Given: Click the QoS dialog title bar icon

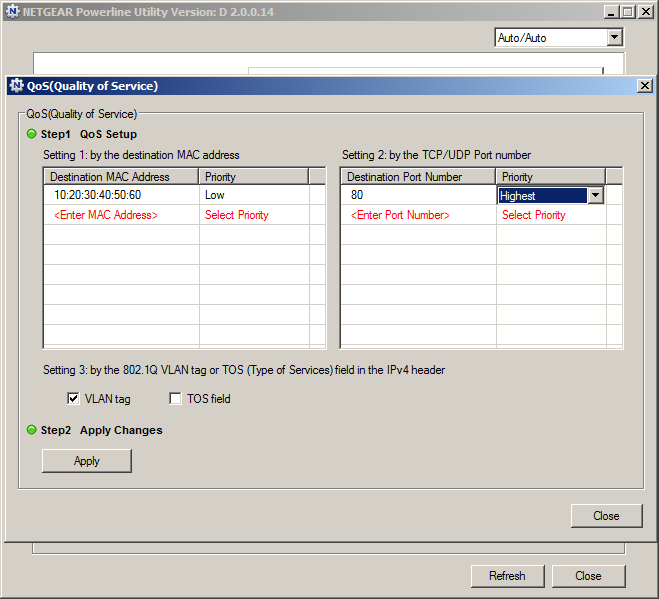Looking at the screenshot, I should (x=16, y=86).
